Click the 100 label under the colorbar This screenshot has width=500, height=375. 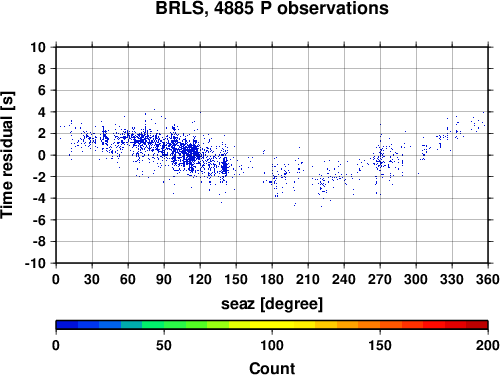pos(272,345)
